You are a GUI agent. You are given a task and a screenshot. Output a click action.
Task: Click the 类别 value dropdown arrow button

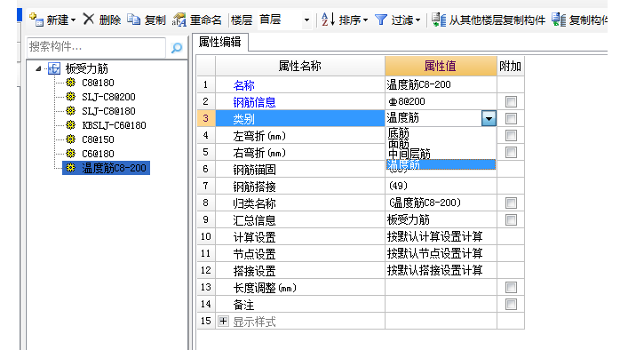tap(489, 118)
